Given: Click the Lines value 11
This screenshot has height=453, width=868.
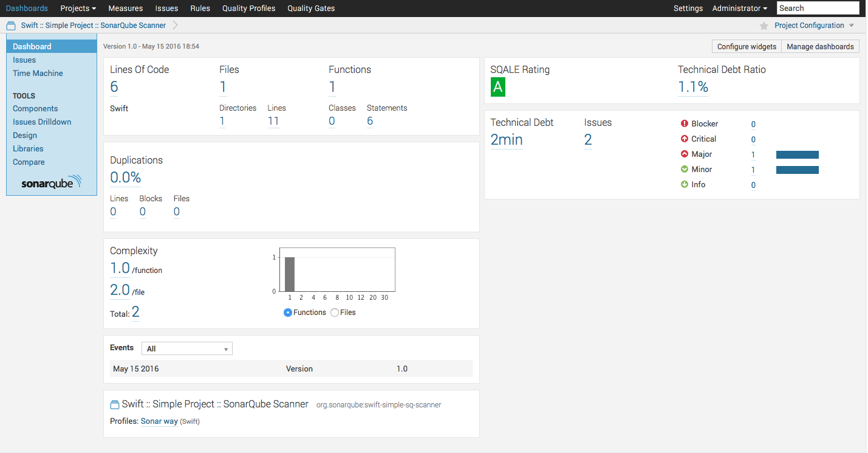Looking at the screenshot, I should click(273, 121).
